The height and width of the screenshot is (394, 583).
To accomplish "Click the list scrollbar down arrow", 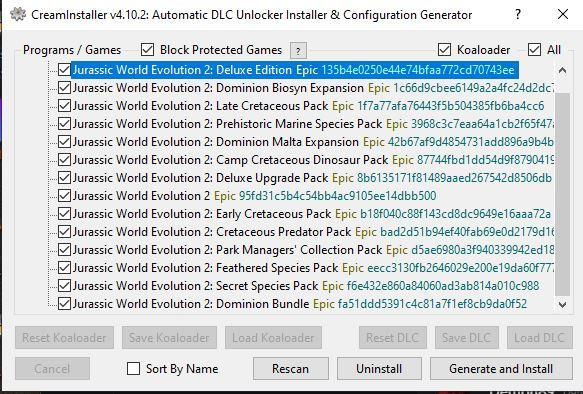I will point(562,304).
